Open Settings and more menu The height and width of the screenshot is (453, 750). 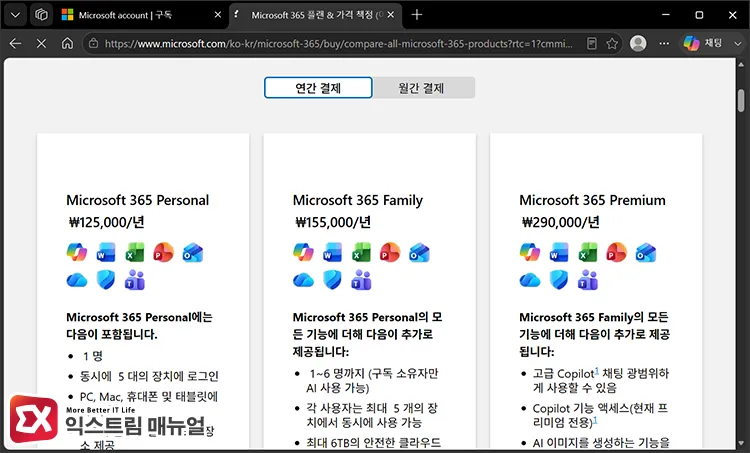click(x=664, y=44)
